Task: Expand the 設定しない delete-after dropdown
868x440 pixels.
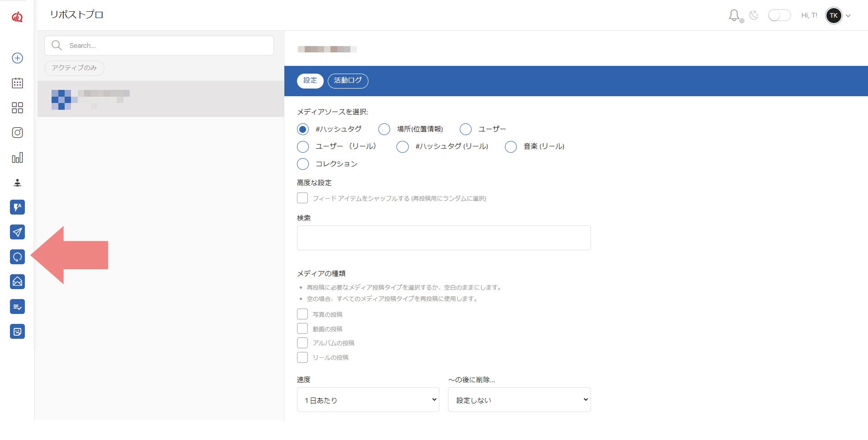Action: click(519, 400)
